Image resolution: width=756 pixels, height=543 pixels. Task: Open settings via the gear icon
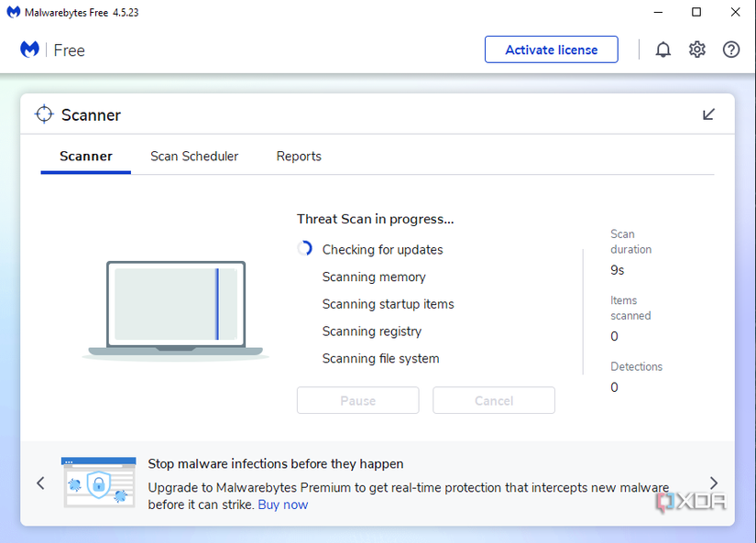tap(696, 49)
